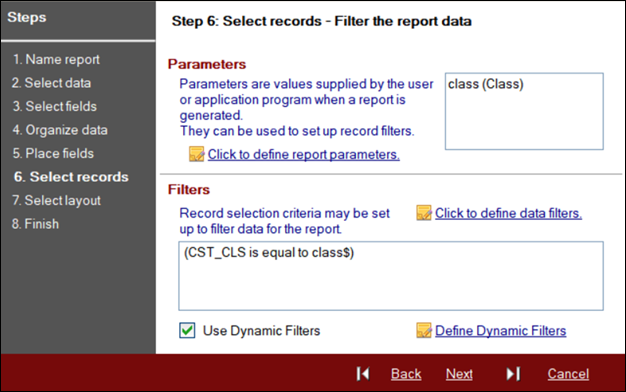Cancel the report wizard
Image resolution: width=626 pixels, height=392 pixels.
point(568,374)
